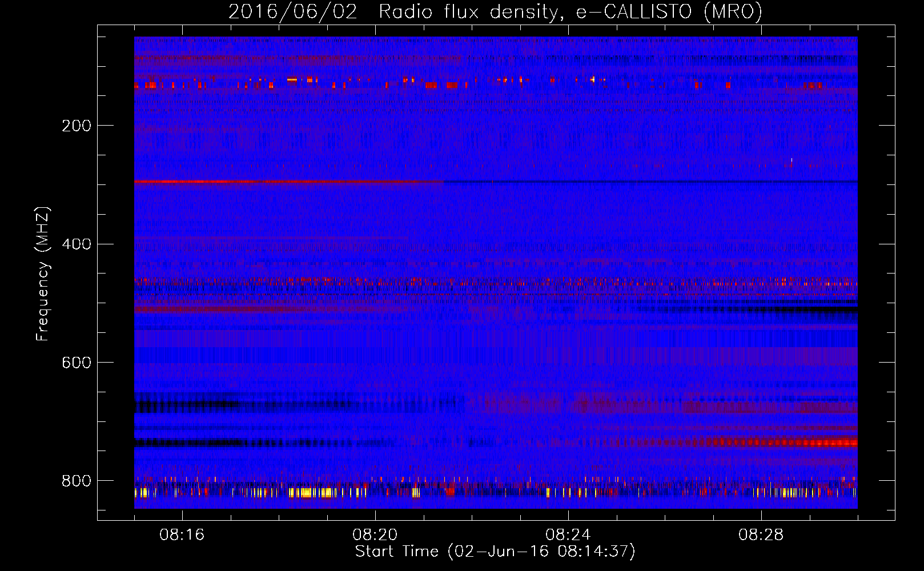Click the 08:28 time tick label
This screenshot has height=571, width=924.
(761, 535)
